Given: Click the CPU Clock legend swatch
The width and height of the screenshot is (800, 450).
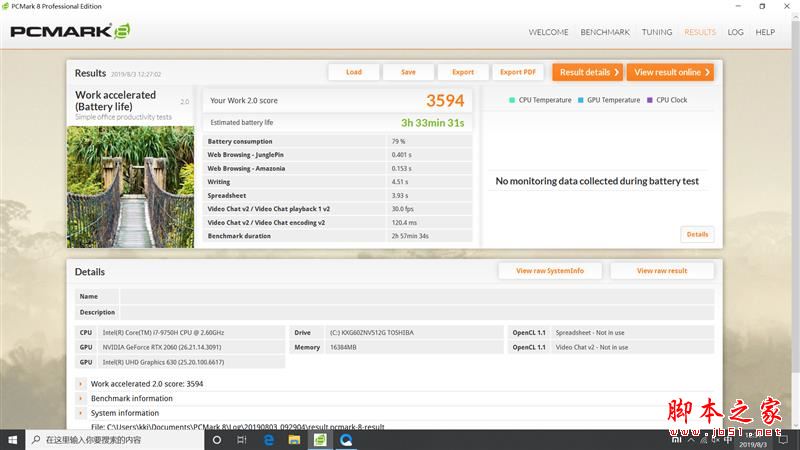Looking at the screenshot, I should 649,100.
